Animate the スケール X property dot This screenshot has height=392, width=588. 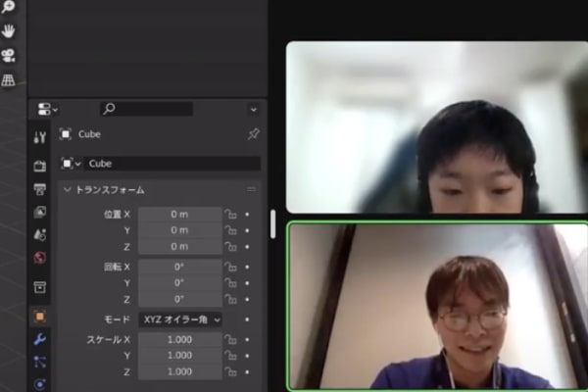pos(247,339)
